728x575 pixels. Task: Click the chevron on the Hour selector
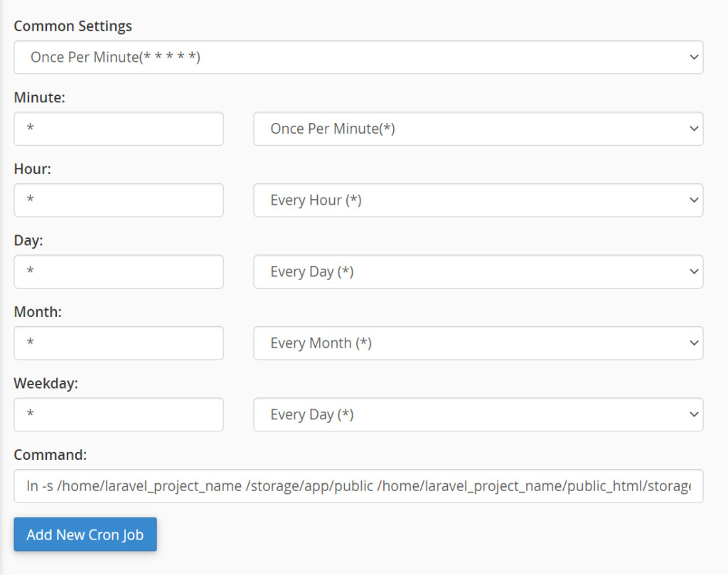click(695, 200)
